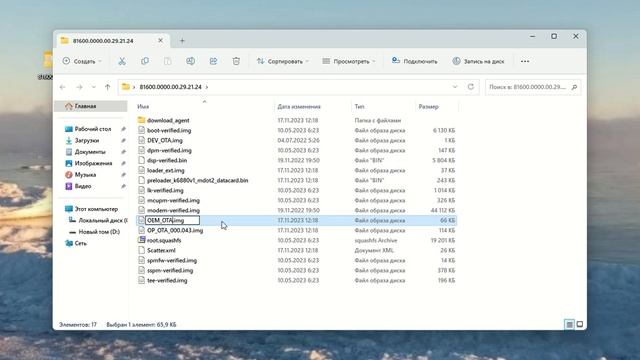The width and height of the screenshot is (640, 360).
Task: Open the Просмотреть dropdown
Action: (349, 61)
